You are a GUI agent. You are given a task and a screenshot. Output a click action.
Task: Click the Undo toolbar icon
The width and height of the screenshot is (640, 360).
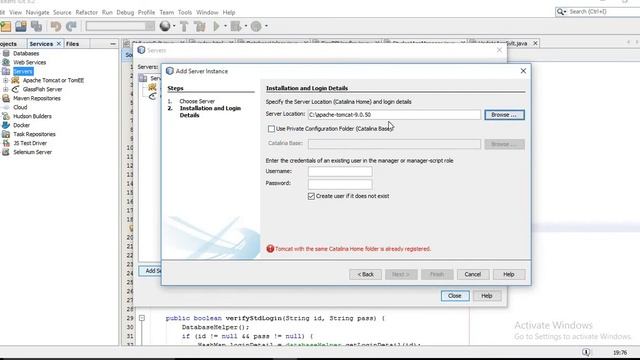(x=56, y=27)
